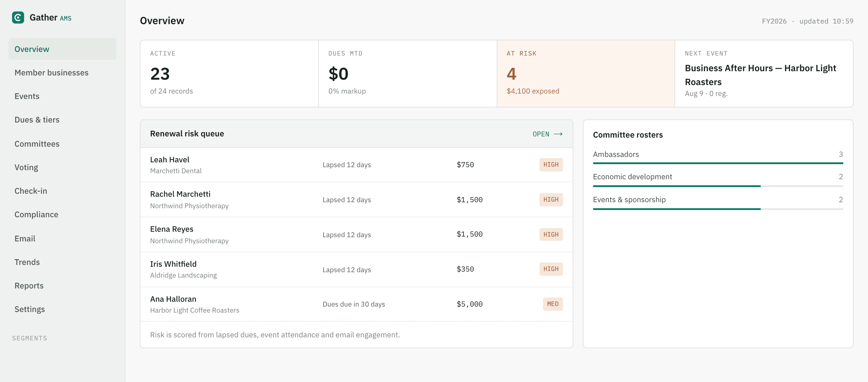Click the HIGH badge on Leah Havel's row
This screenshot has height=382, width=868.
(551, 165)
